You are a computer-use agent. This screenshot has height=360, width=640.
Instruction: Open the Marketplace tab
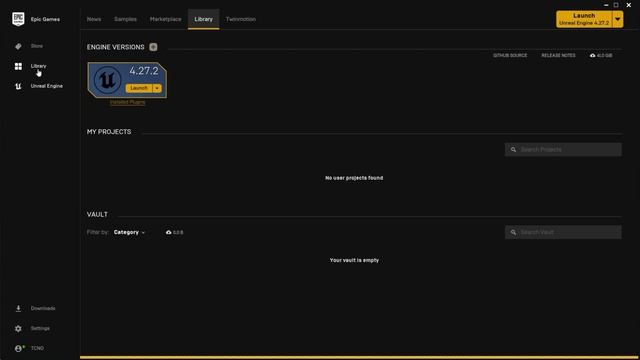(x=165, y=19)
